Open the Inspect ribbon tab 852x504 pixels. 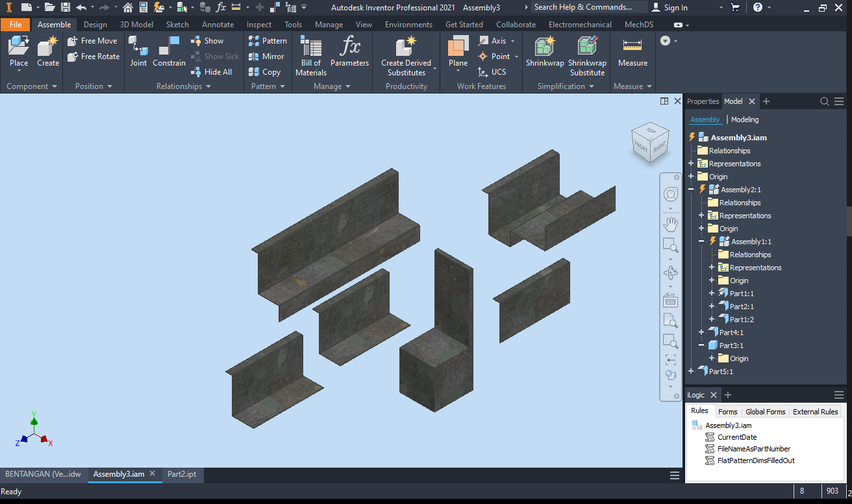259,25
